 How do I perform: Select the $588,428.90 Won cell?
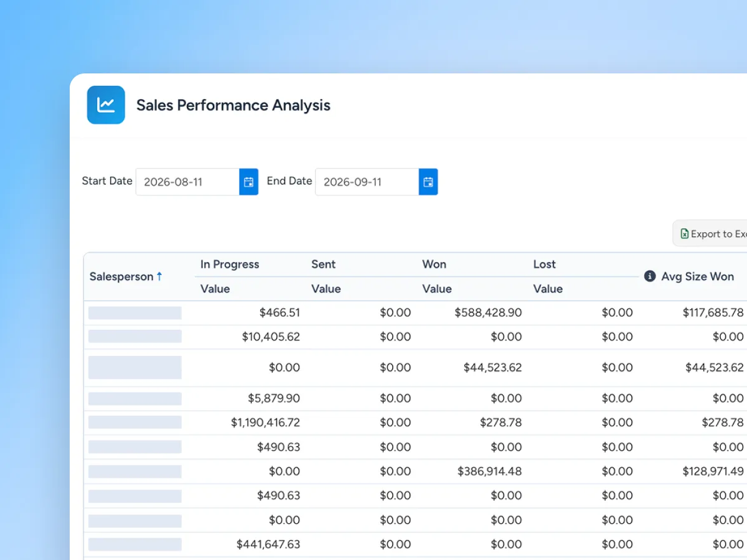[x=488, y=312]
